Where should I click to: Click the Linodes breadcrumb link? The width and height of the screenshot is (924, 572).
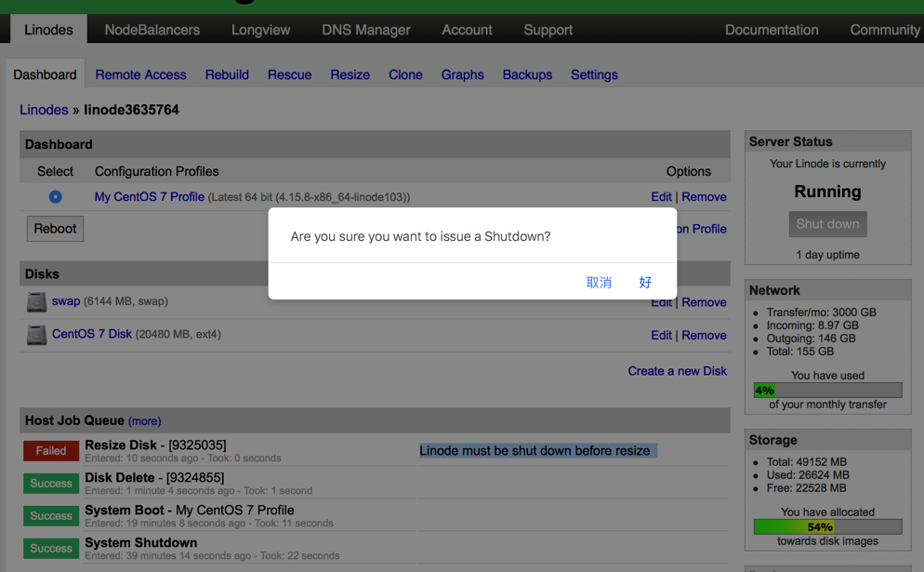45,110
